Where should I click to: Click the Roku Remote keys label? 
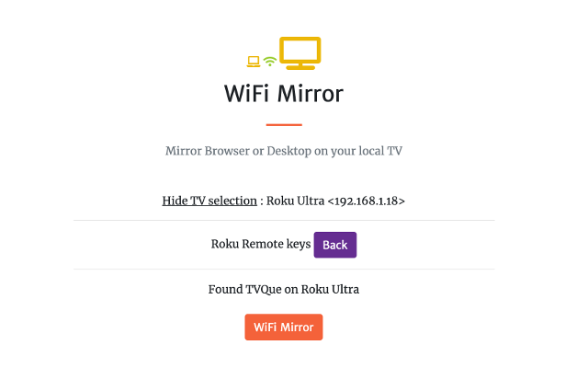click(261, 245)
